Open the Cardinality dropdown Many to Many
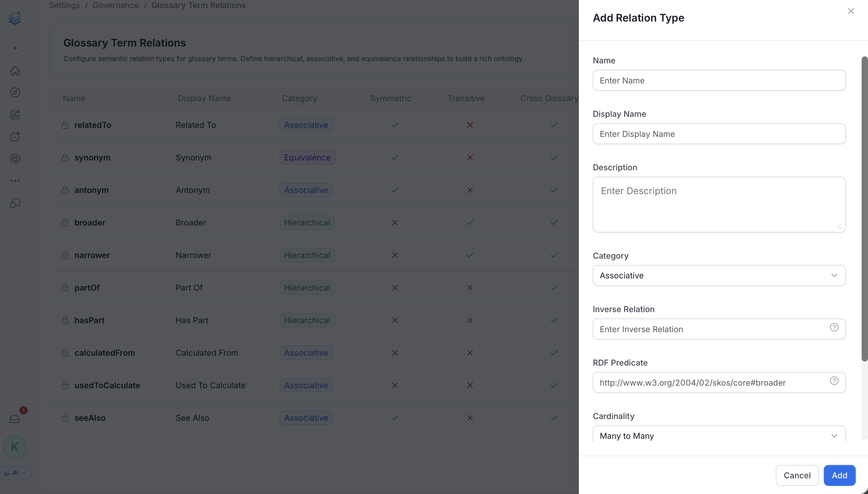868x494 pixels. click(719, 434)
